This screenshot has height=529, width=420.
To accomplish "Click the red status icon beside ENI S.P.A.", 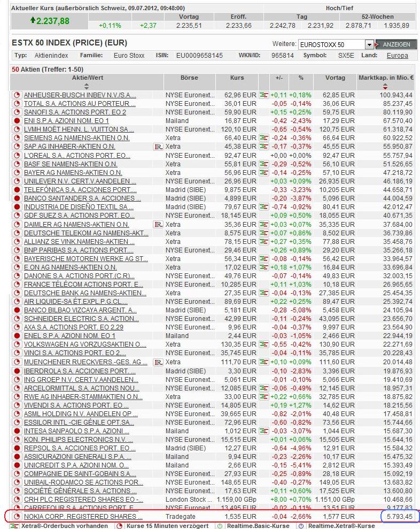I will [17, 121].
